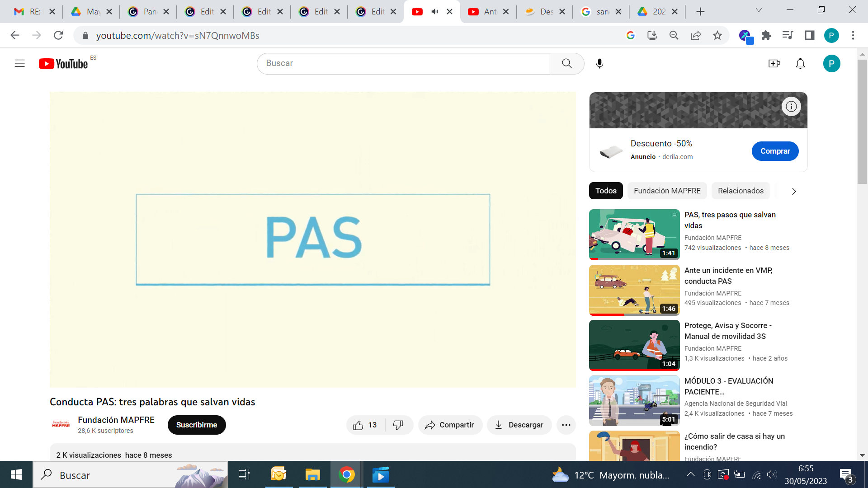Open the notifications bell
This screenshot has width=868, height=488.
[x=800, y=64]
